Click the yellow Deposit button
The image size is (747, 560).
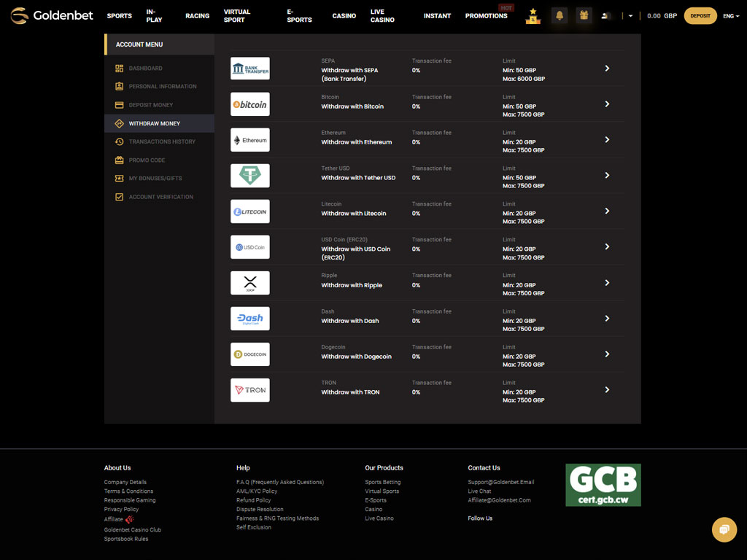click(700, 16)
